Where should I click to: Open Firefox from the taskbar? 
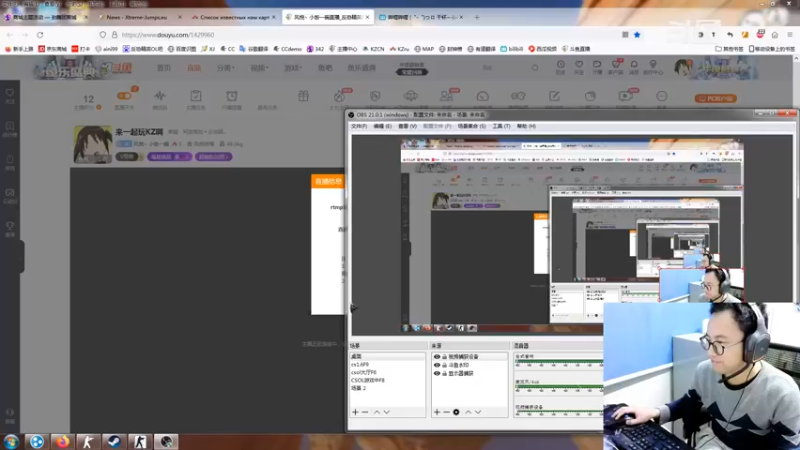(62, 441)
